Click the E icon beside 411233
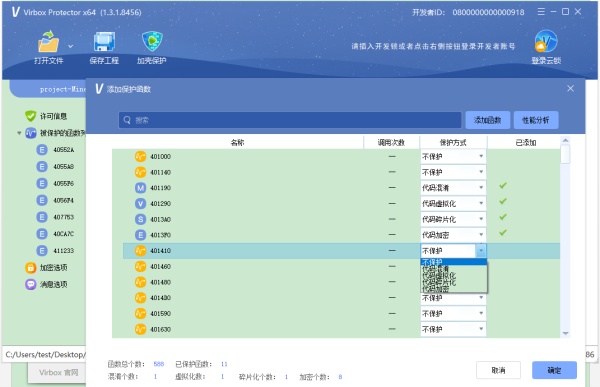600x387 pixels. (42, 250)
